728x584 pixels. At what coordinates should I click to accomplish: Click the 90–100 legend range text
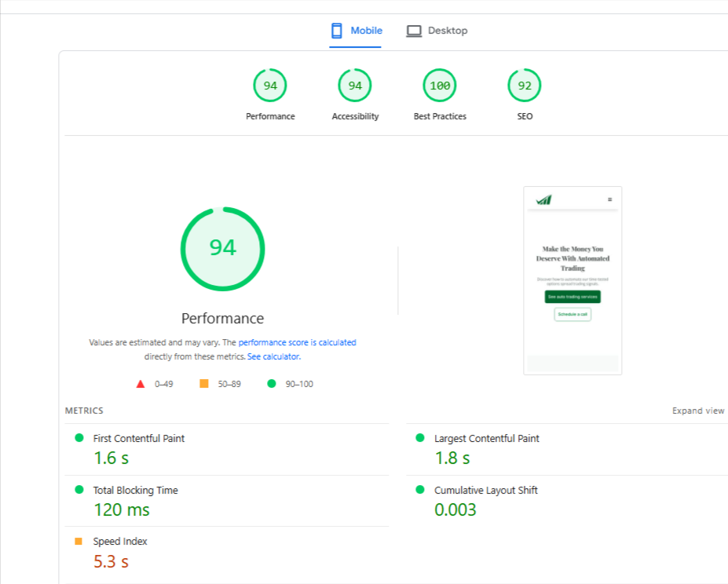point(299,385)
